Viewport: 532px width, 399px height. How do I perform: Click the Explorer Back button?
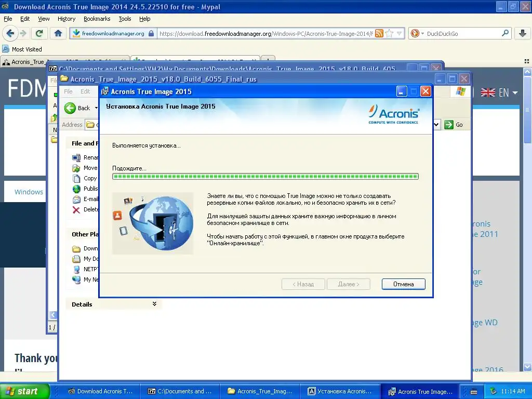point(77,108)
